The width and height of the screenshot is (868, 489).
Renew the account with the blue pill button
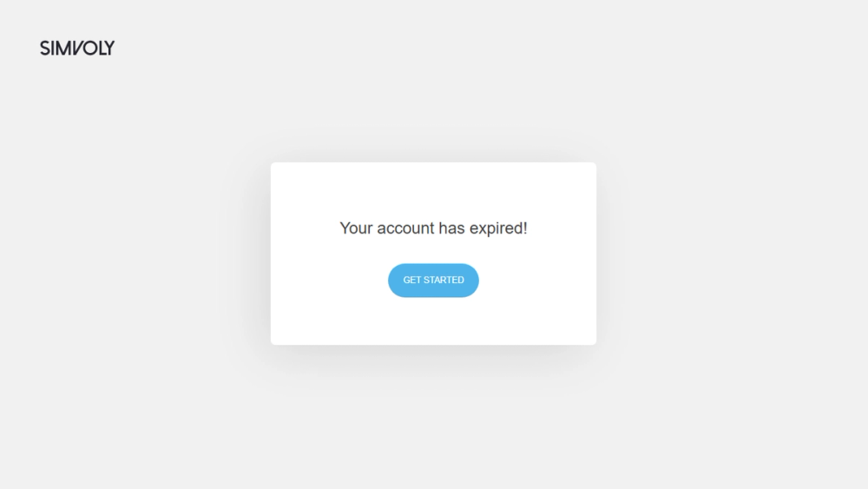click(433, 281)
